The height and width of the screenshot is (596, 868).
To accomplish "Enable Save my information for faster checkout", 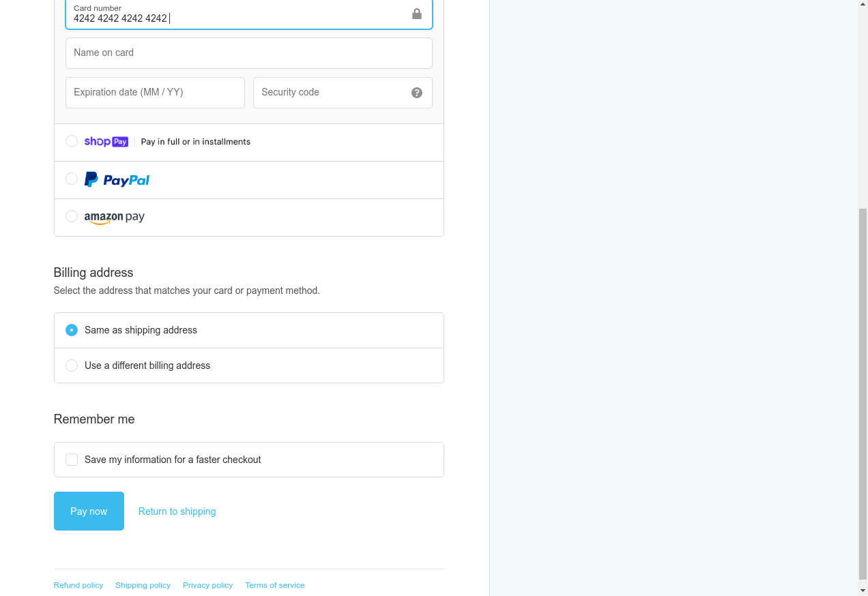I will tap(72, 460).
